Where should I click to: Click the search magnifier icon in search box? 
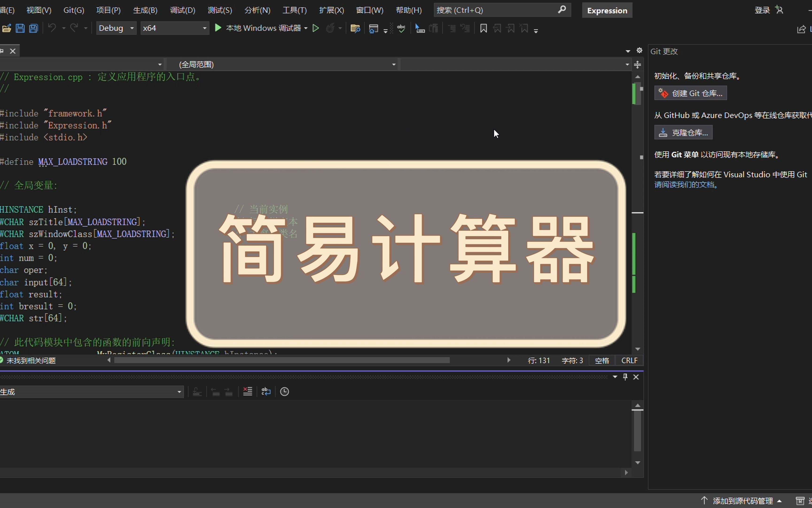pyautogui.click(x=562, y=10)
